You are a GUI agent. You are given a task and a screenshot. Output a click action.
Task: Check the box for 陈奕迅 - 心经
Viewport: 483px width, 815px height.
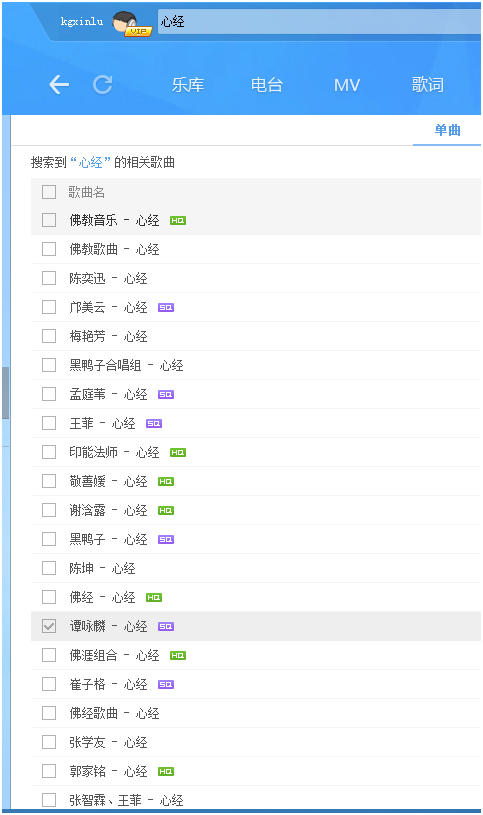[x=49, y=278]
